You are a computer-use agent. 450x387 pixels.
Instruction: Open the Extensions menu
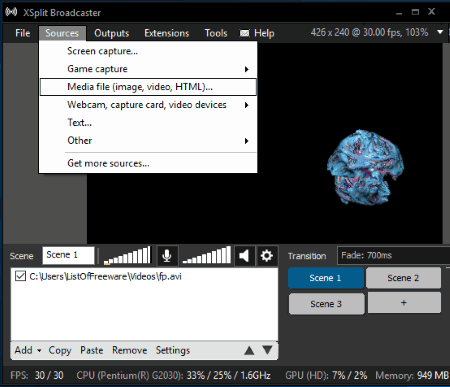coord(167,33)
